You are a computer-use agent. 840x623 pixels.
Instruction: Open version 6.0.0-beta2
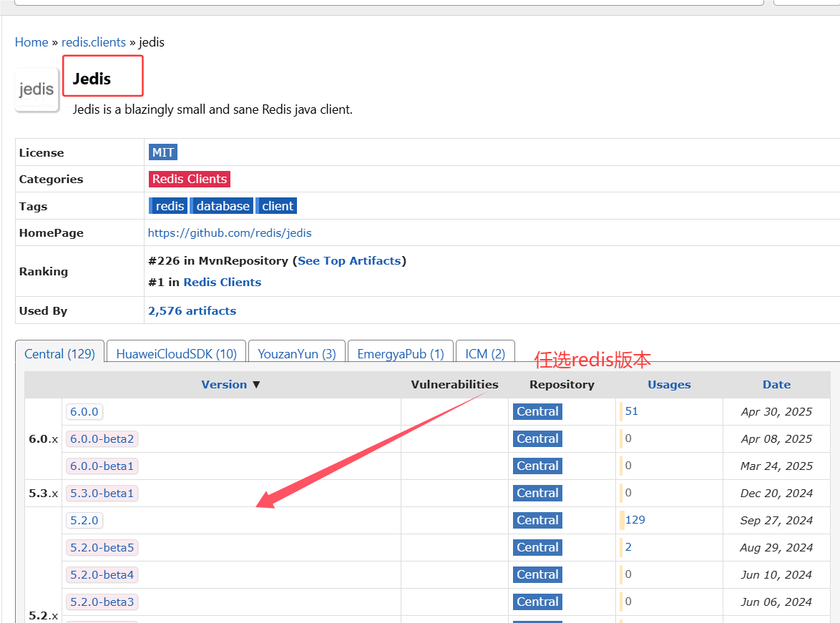click(x=102, y=439)
